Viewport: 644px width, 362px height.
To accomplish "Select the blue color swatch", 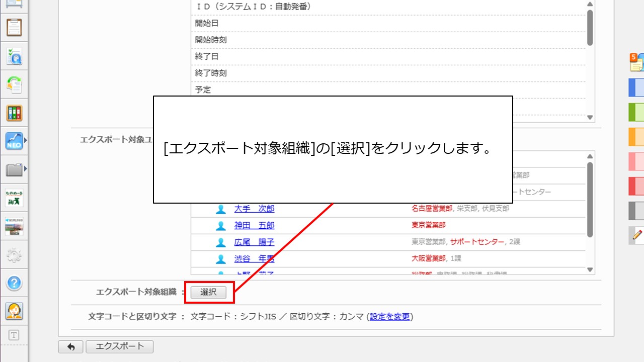I will click(x=636, y=87).
